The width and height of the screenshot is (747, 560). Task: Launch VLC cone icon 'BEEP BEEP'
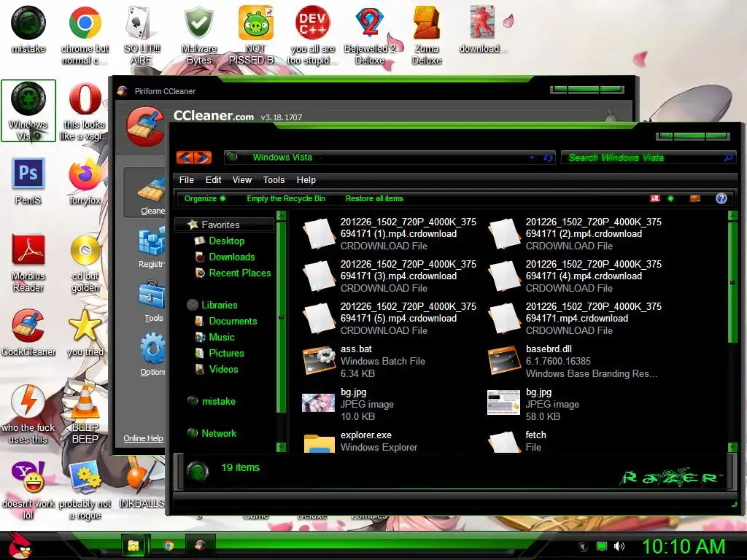[85, 414]
